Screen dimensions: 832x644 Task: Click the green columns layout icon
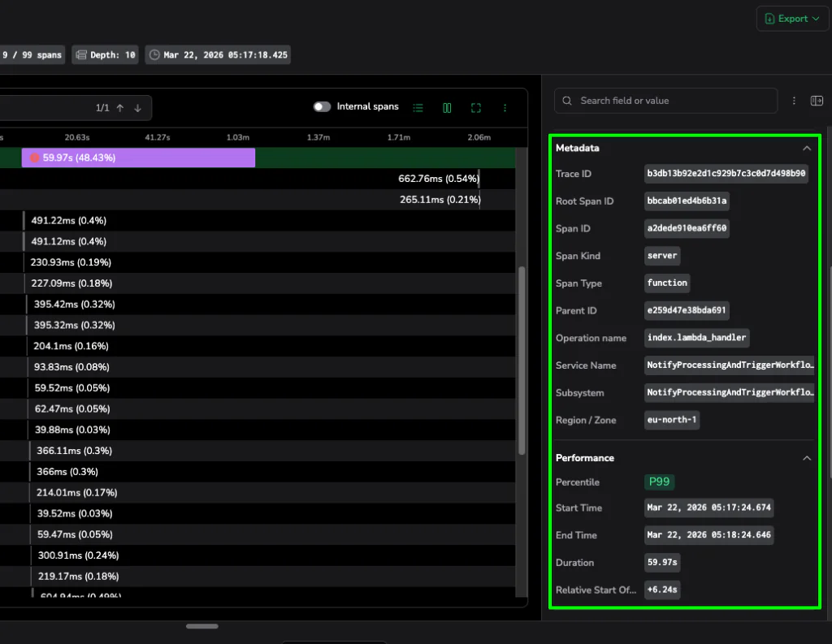click(447, 107)
